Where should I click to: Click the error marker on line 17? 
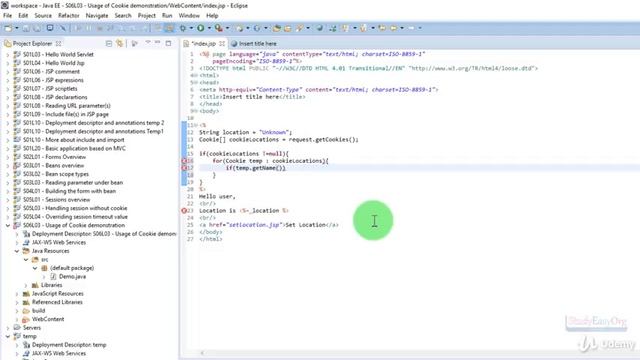tap(184, 168)
